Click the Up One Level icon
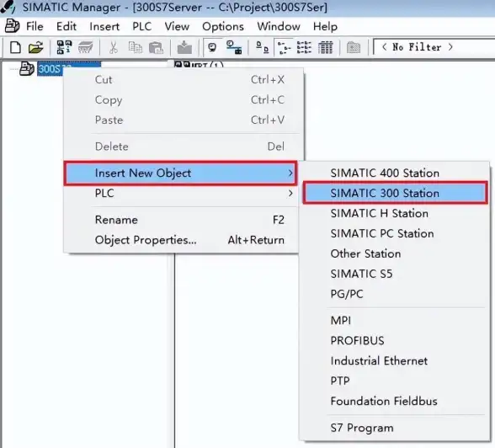 pos(354,47)
